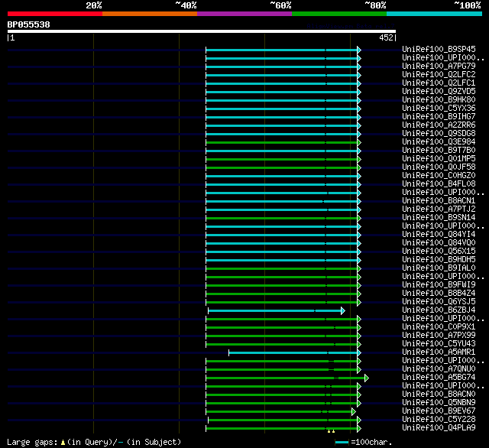
Task: Click the UniRef100_Q84VQ0 label
Action: coord(439,242)
